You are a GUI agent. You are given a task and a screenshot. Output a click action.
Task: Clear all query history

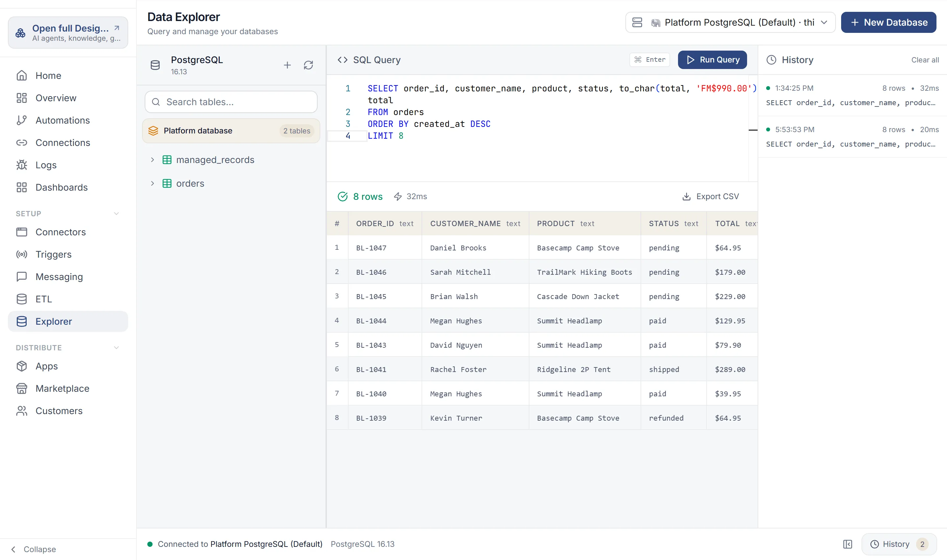(925, 59)
